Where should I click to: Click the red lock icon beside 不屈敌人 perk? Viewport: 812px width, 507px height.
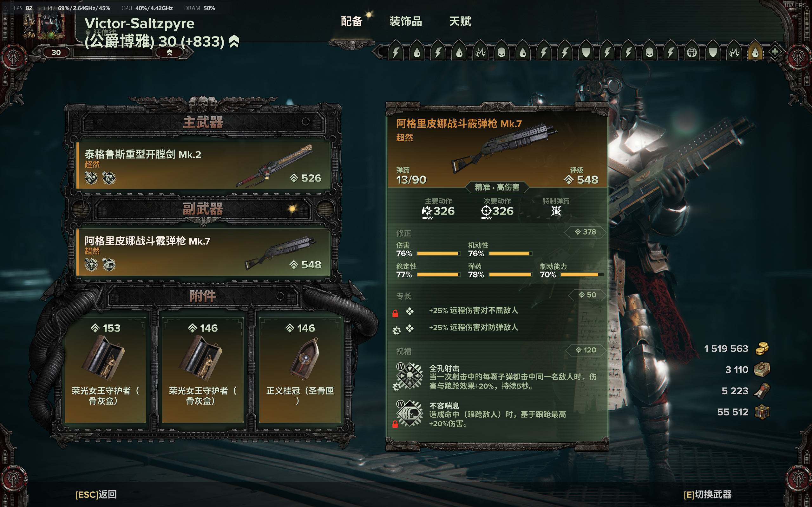pyautogui.click(x=395, y=313)
